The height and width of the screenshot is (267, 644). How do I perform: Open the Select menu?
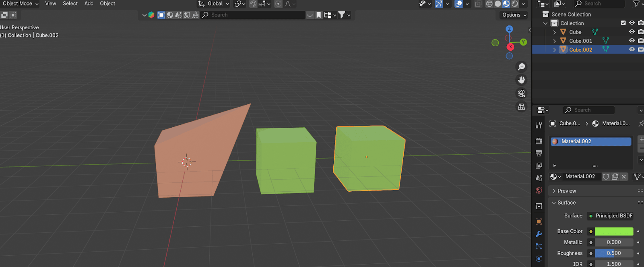(x=70, y=4)
